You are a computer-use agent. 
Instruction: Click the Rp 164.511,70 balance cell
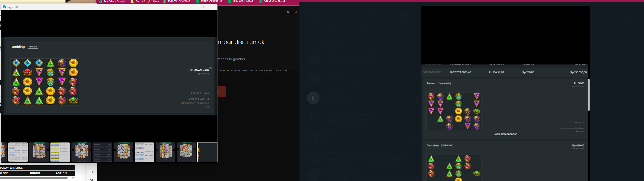tap(496, 73)
